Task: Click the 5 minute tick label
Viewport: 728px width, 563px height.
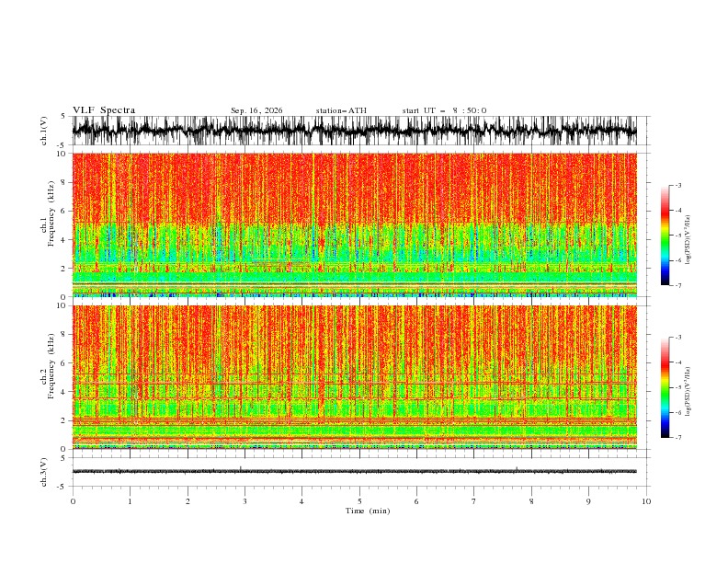Action: (x=359, y=501)
